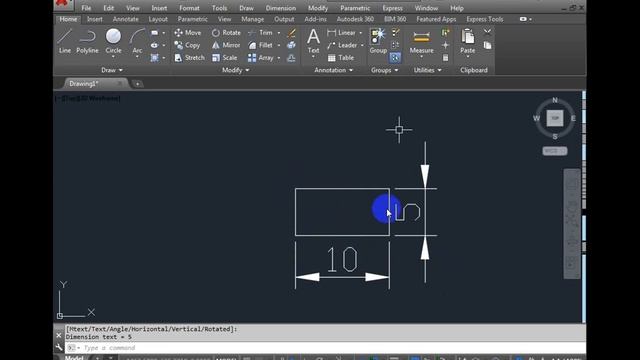Click the Quick Calculator icon in Utilities
Screen dimensions: 640x360
pyautogui.click(x=445, y=58)
